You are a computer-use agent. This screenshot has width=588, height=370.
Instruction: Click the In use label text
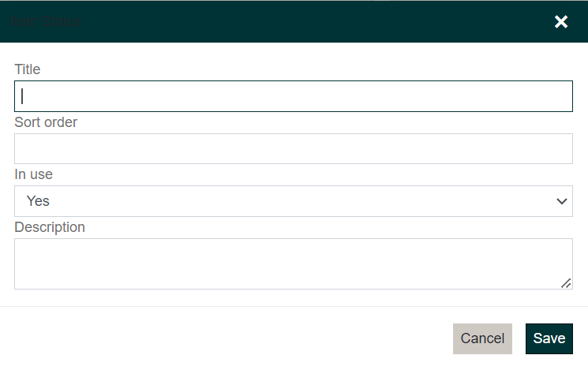click(x=34, y=174)
